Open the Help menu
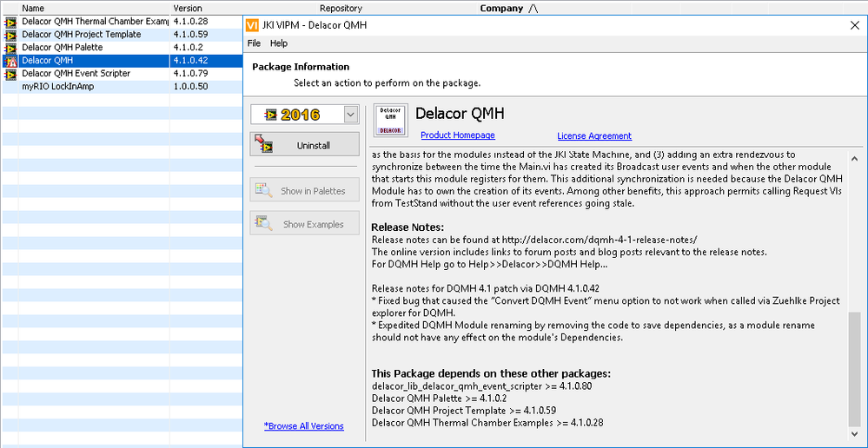This screenshot has height=448, width=868. pos(278,43)
